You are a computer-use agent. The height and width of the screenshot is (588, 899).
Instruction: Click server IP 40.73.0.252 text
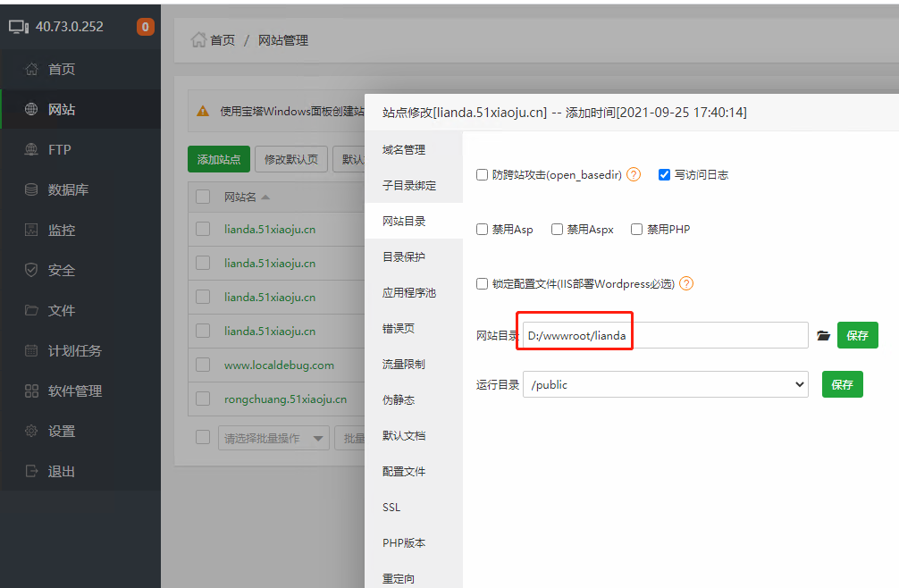[70, 27]
